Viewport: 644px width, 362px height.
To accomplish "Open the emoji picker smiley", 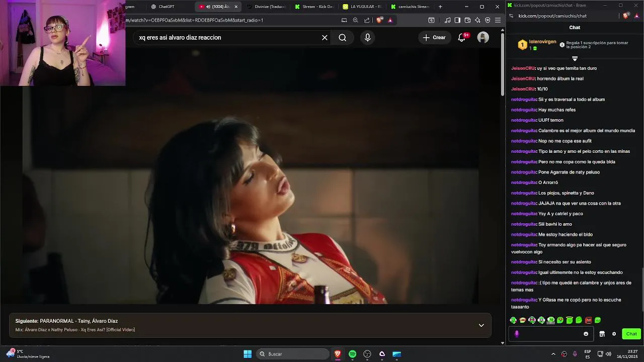I will [586, 334].
